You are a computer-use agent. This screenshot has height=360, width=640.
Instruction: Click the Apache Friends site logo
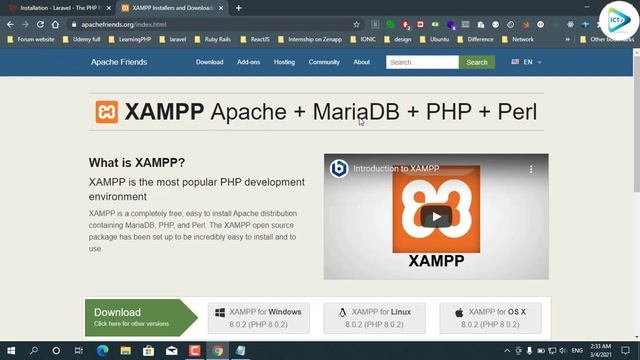119,62
